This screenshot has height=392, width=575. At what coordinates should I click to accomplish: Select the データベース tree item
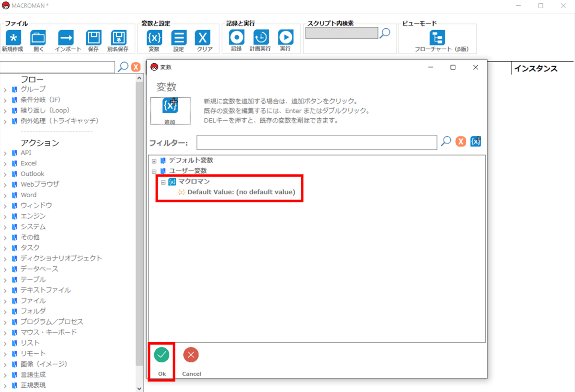39,269
